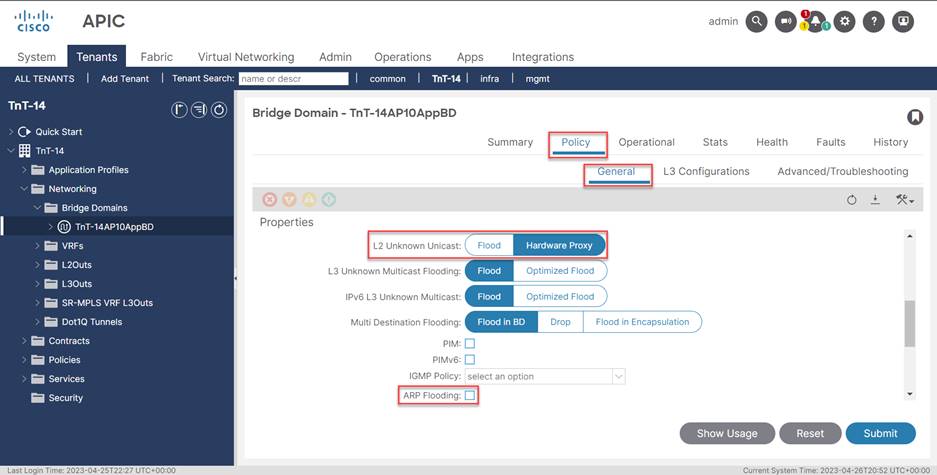This screenshot has height=475, width=937.
Task: Click the Quick Start icon in tree
Action: click(x=24, y=131)
